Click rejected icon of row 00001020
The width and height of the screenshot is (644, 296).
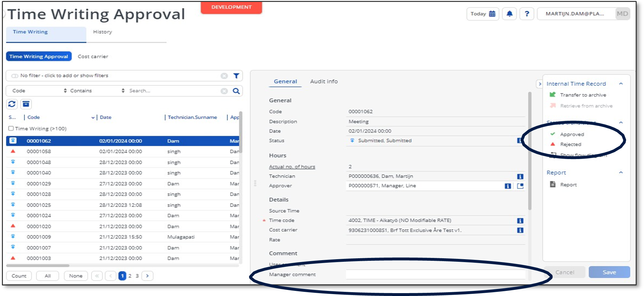pyautogui.click(x=13, y=226)
